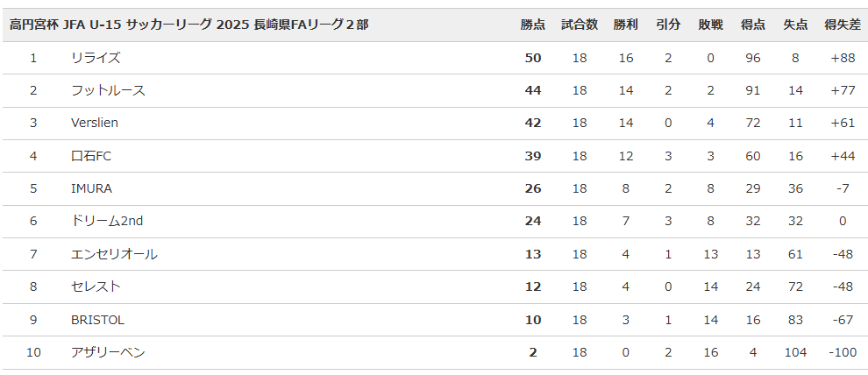Select the Verslien team name

(95, 123)
